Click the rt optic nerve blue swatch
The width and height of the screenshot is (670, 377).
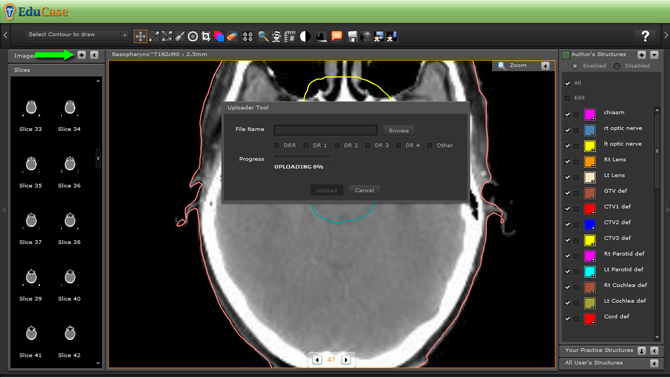[x=590, y=130]
